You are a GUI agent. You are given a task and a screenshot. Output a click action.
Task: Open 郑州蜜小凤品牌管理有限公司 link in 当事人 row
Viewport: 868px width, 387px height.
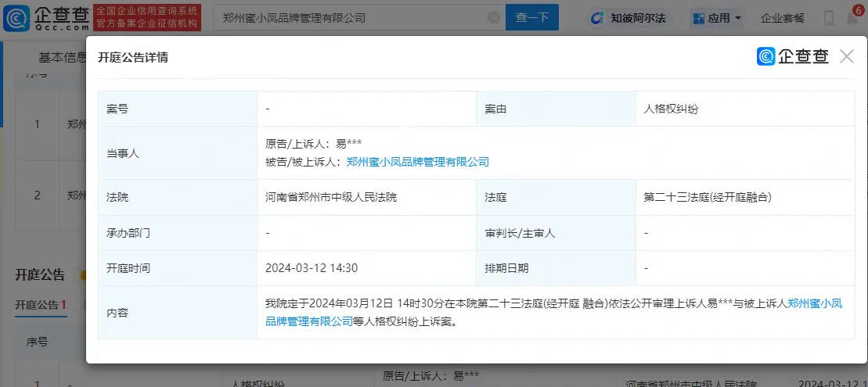point(417,161)
